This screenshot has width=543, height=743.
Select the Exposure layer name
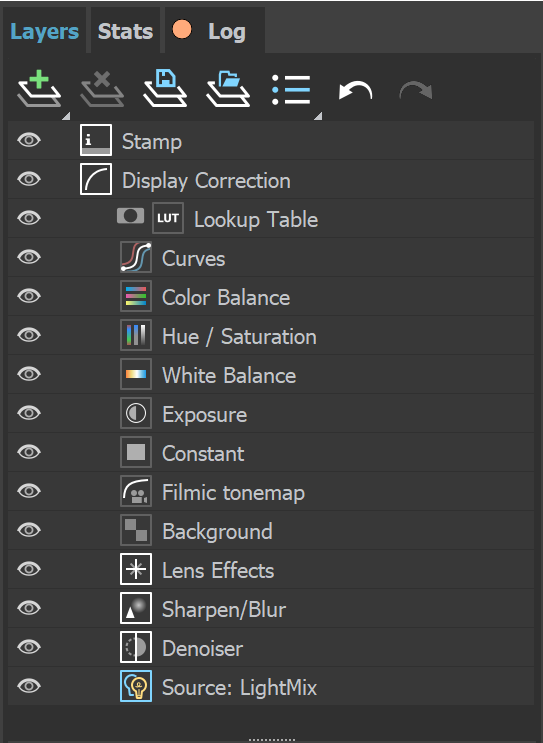tap(205, 415)
